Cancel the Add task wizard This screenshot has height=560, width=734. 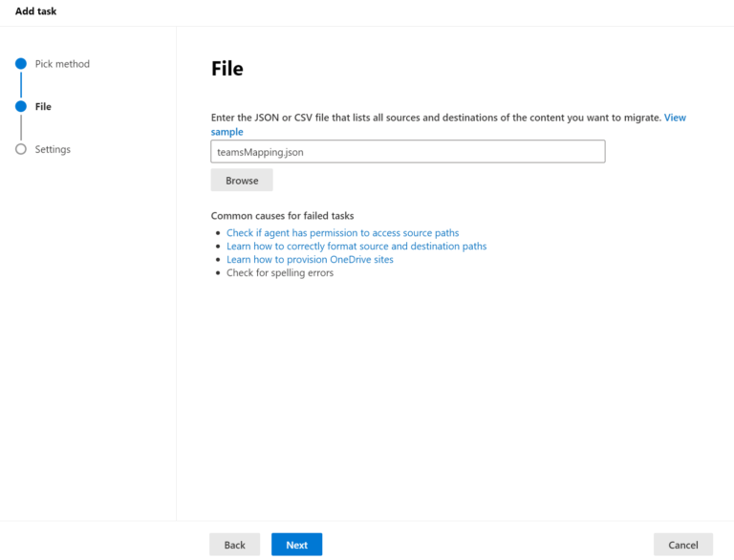[x=683, y=545]
